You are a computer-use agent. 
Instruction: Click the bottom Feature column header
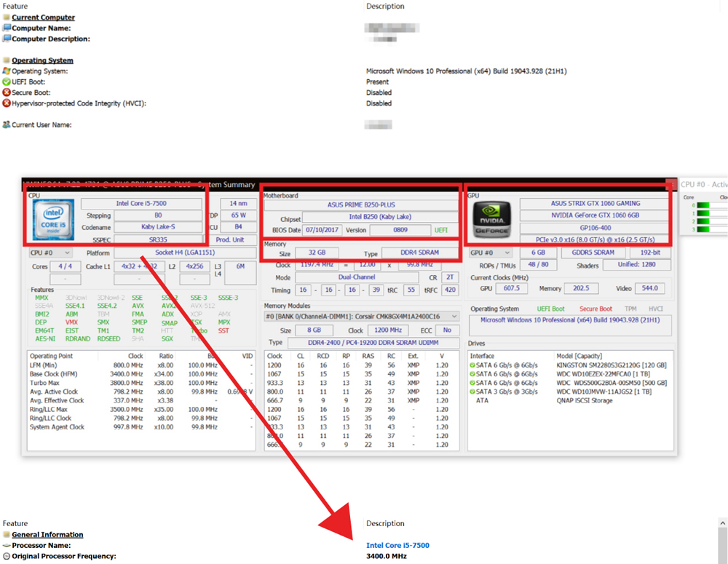pos(15,523)
